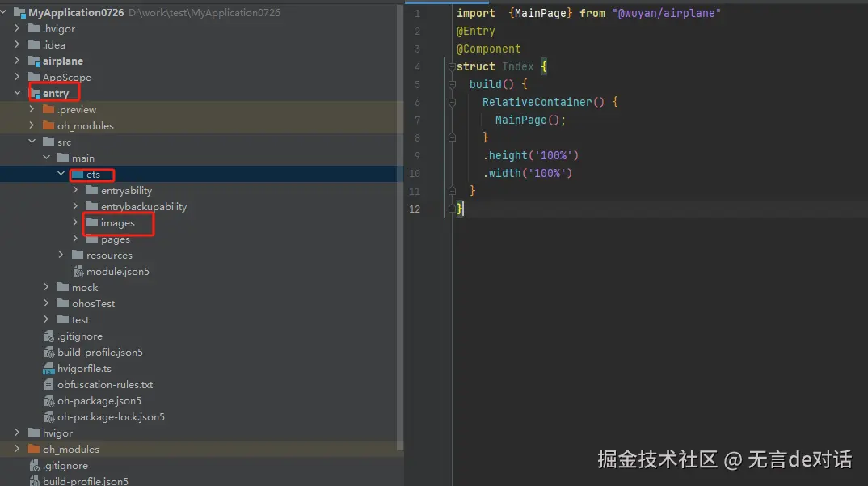Screen dimensions: 868x486
Task: Select the hvigorfile.ts file name
Action: click(x=84, y=368)
